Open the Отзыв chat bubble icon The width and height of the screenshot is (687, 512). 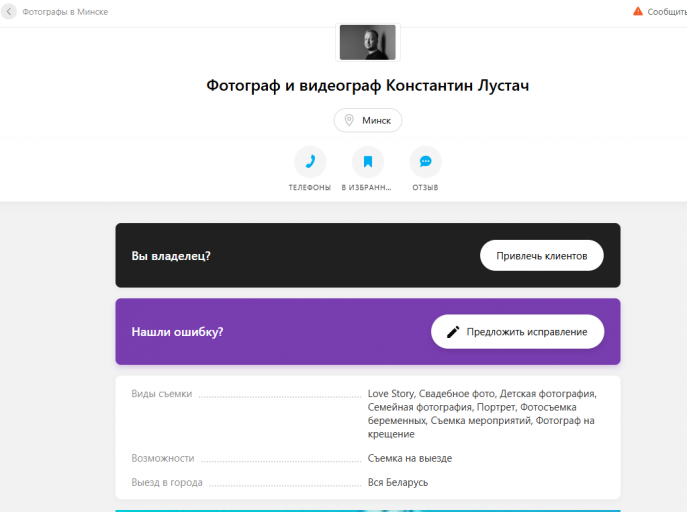pyautogui.click(x=425, y=162)
